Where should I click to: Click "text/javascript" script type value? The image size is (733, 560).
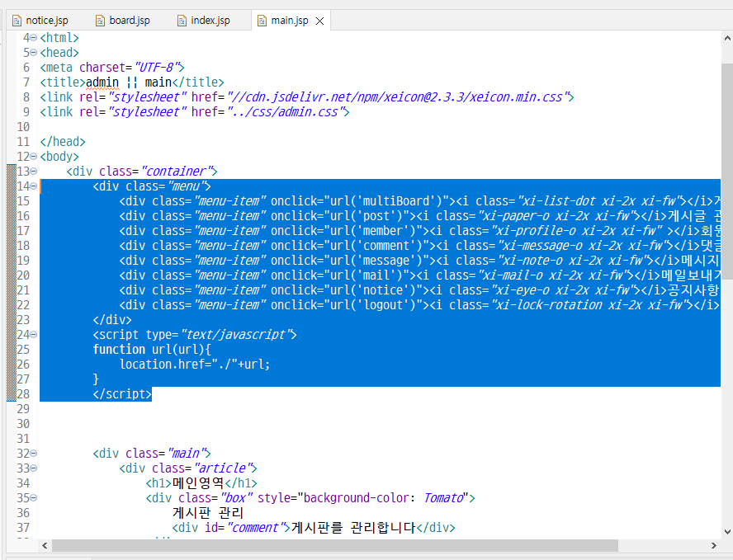[236, 335]
